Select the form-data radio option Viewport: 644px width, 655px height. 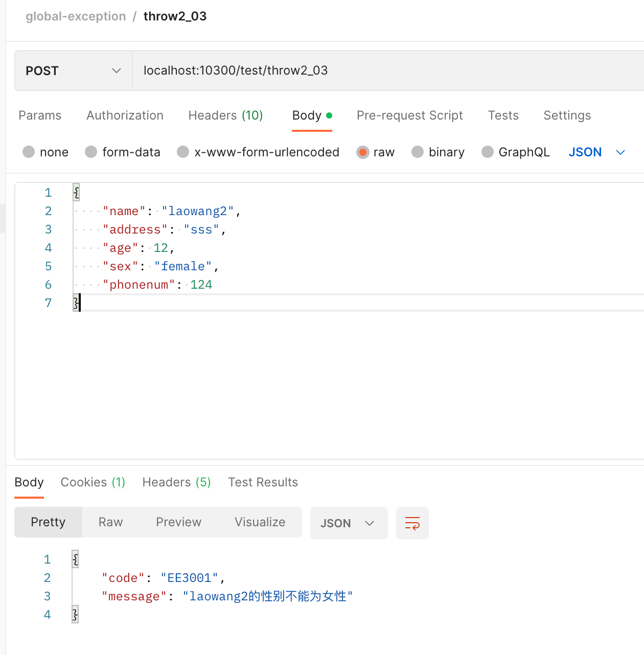pyautogui.click(x=91, y=152)
